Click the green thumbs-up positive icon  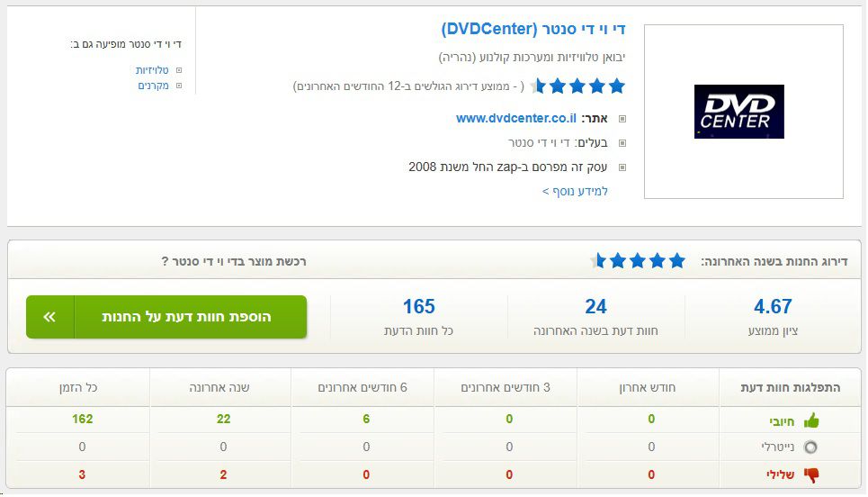point(811,420)
